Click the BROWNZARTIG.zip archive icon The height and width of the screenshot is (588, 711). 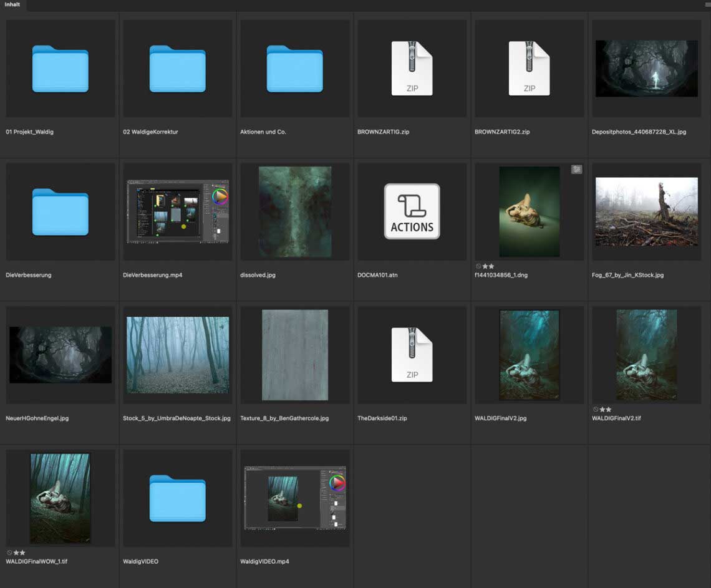tap(412, 69)
